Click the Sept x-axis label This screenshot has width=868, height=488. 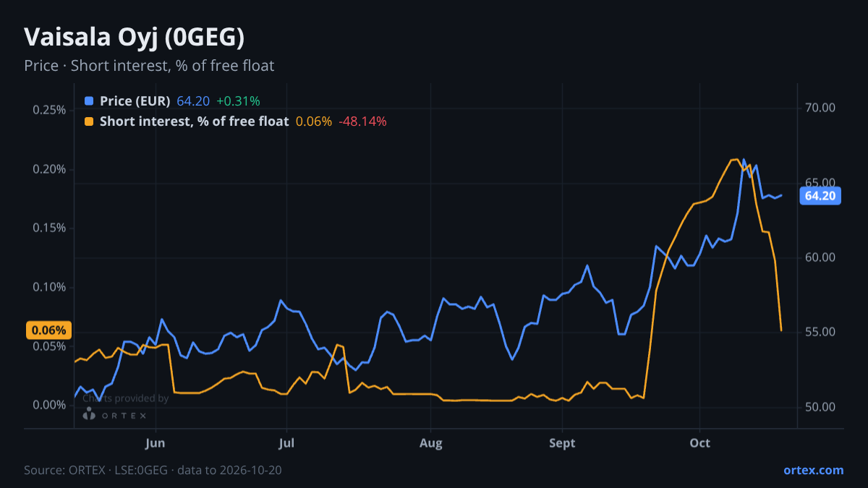(x=562, y=442)
